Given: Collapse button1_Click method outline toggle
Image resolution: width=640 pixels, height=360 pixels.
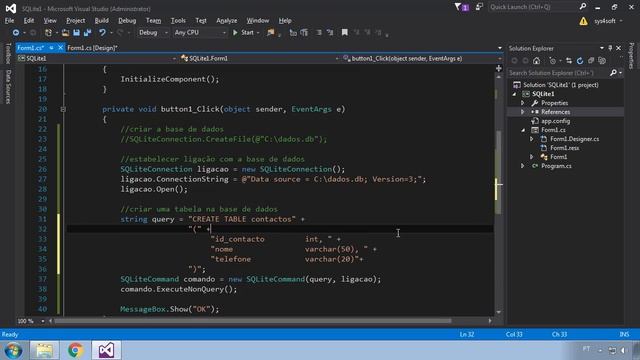Looking at the screenshot, I should (63, 109).
